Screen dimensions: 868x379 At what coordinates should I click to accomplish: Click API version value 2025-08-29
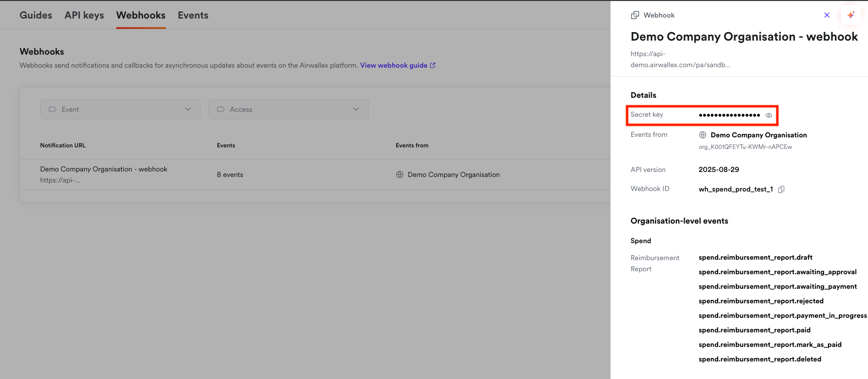tap(719, 169)
